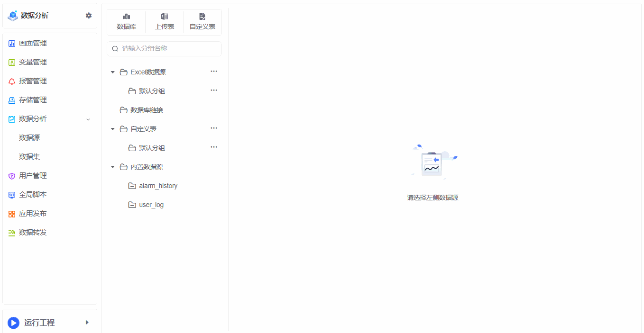Open 画面管理 from the sidebar

[x=33, y=43]
